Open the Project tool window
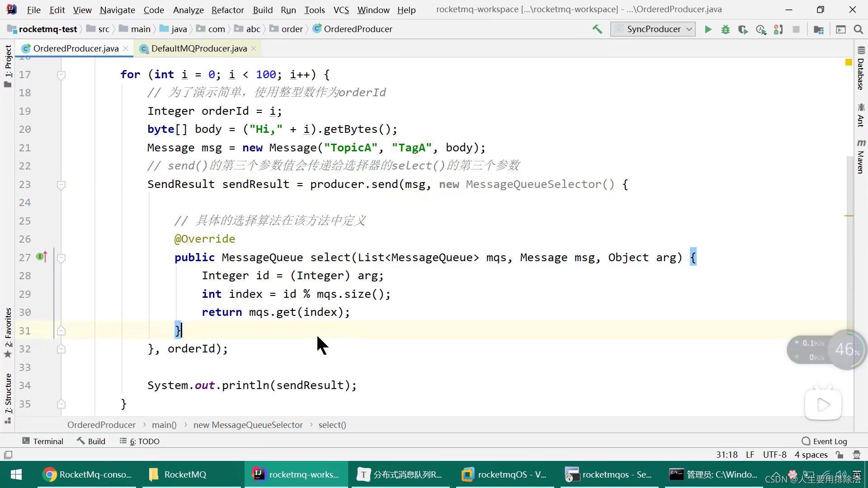 [8, 66]
